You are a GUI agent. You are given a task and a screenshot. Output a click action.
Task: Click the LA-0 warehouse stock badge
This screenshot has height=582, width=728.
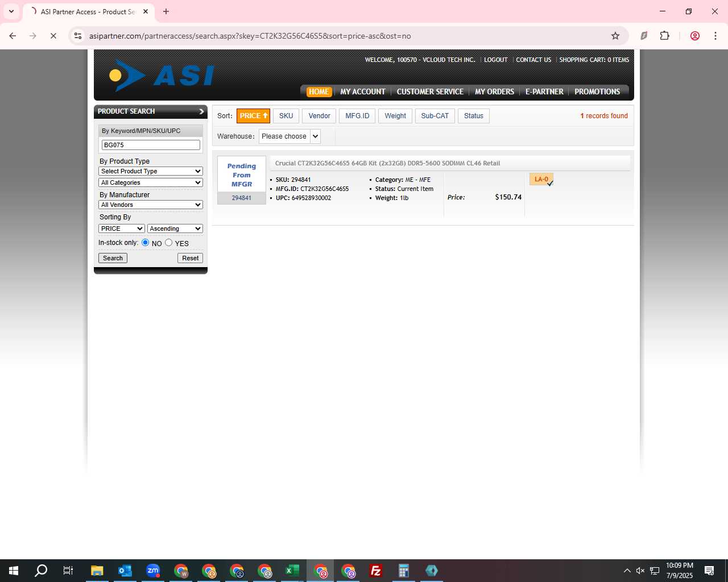point(541,180)
